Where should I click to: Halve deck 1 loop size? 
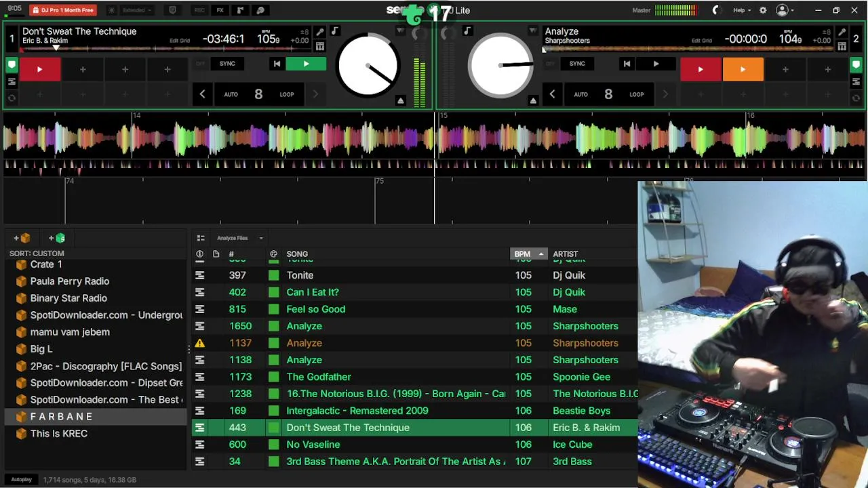click(202, 94)
